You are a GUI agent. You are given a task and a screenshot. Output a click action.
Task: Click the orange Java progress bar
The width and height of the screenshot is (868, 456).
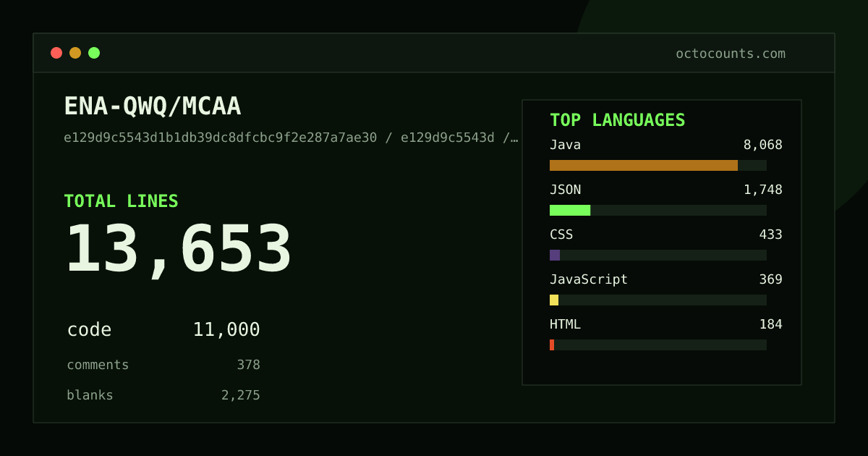click(x=644, y=165)
